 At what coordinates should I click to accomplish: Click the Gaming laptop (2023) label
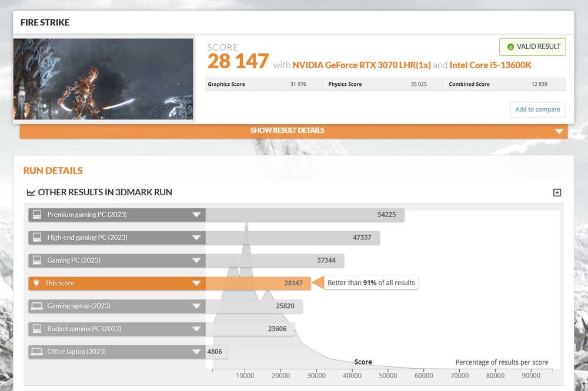pos(79,306)
